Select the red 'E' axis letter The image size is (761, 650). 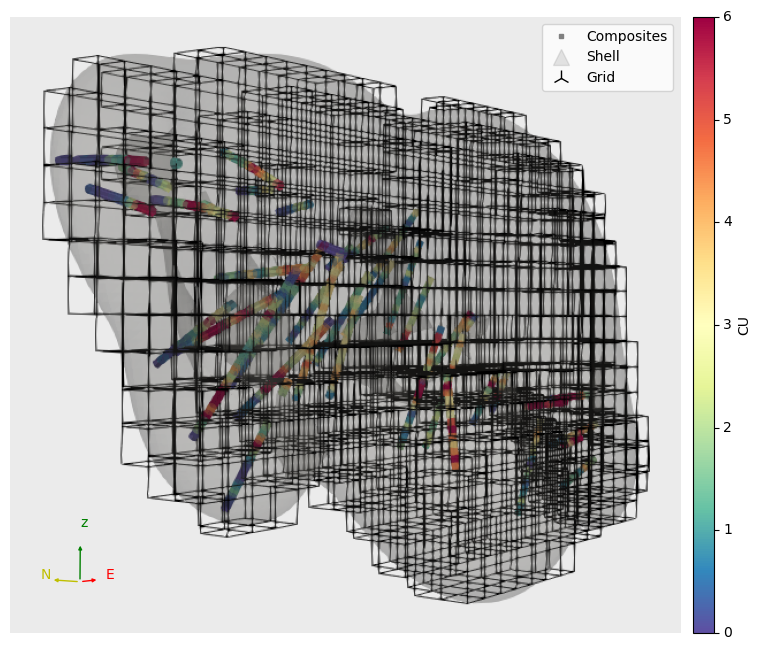110,575
